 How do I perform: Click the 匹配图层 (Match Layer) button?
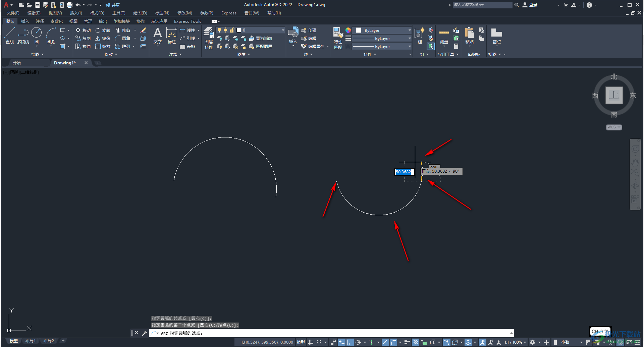pyautogui.click(x=261, y=46)
